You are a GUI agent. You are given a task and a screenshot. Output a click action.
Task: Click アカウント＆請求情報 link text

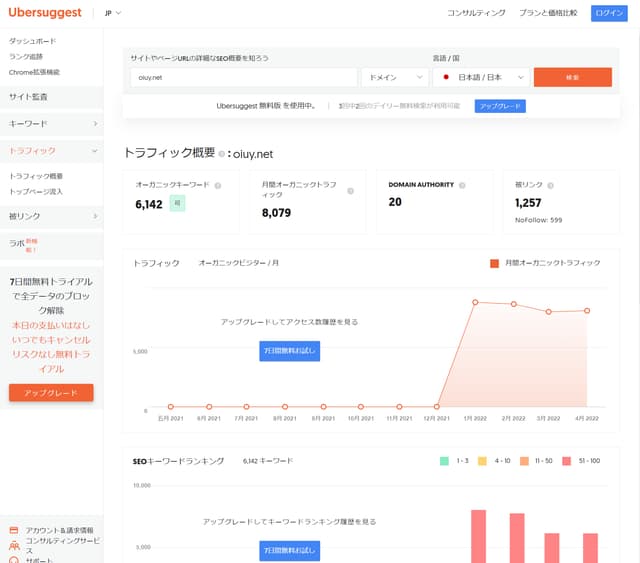tap(60, 530)
